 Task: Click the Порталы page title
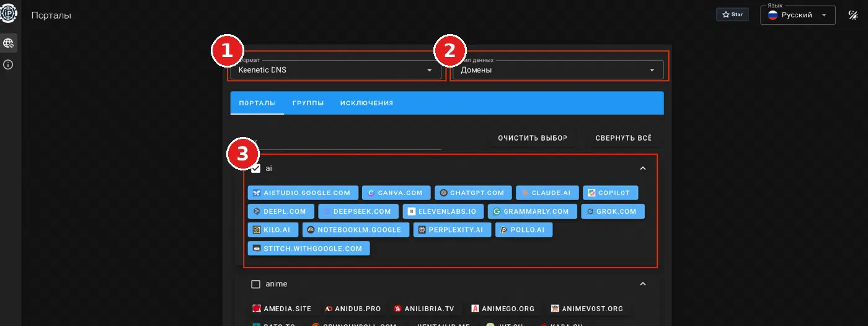(x=51, y=15)
